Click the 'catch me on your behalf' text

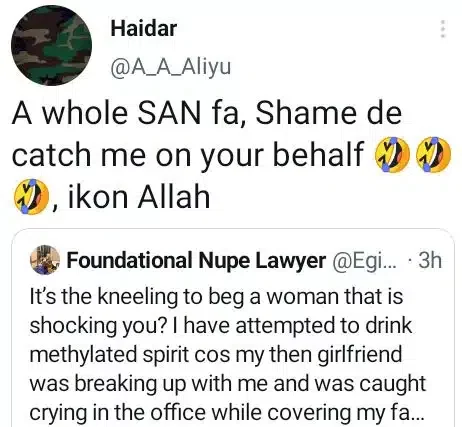pyautogui.click(x=188, y=155)
